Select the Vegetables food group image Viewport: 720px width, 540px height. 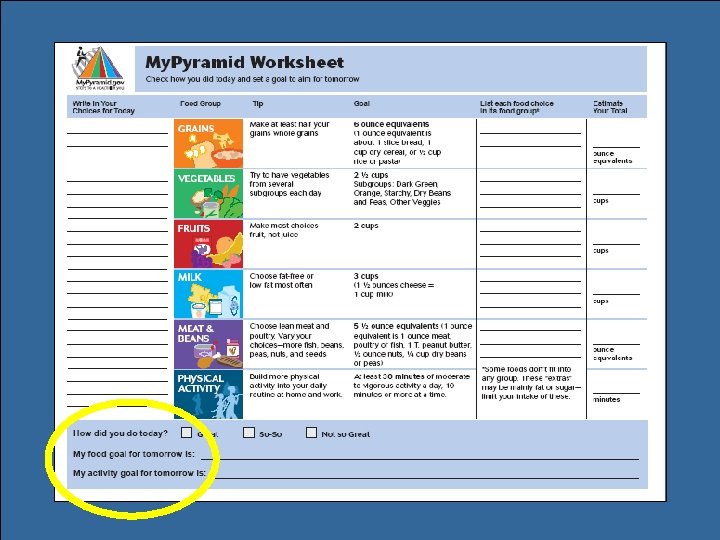208,193
